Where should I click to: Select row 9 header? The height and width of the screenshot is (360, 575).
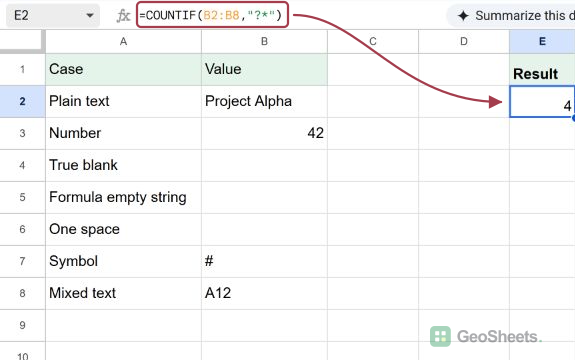click(22, 325)
